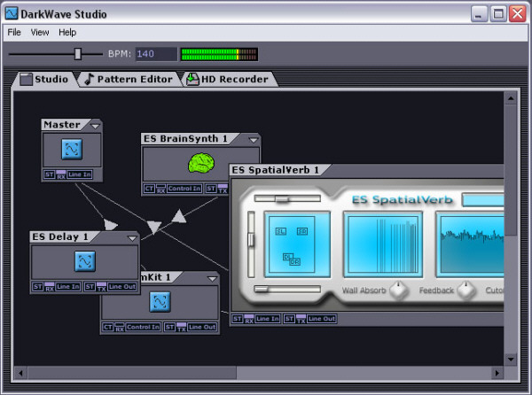Image resolution: width=532 pixels, height=395 pixels.
Task: Turn the Wall Absorb knob
Action: (399, 290)
